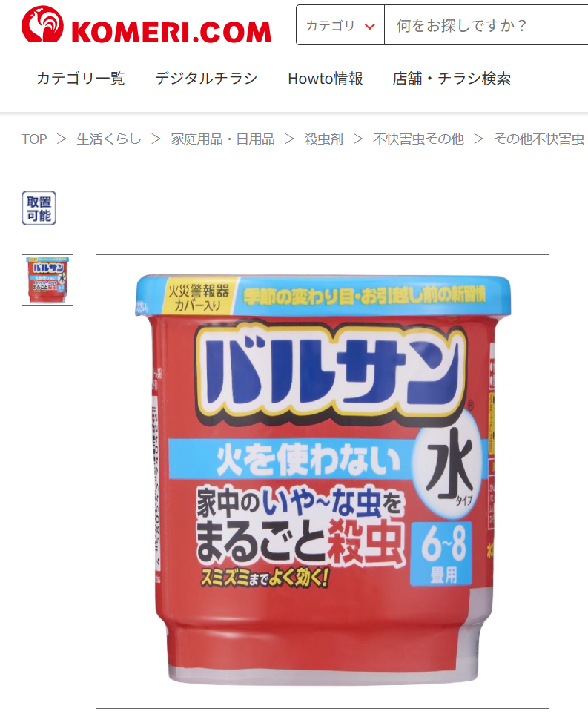Click the 取置可能 badge icon
Screen dimensions: 588x717
click(x=39, y=208)
